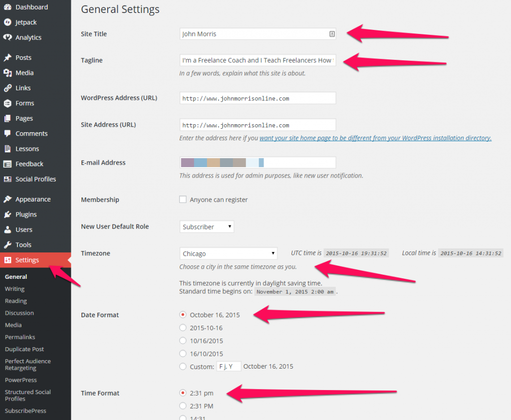
Task: Follow the WordPress installation directory help link
Action: pyautogui.click(x=375, y=138)
